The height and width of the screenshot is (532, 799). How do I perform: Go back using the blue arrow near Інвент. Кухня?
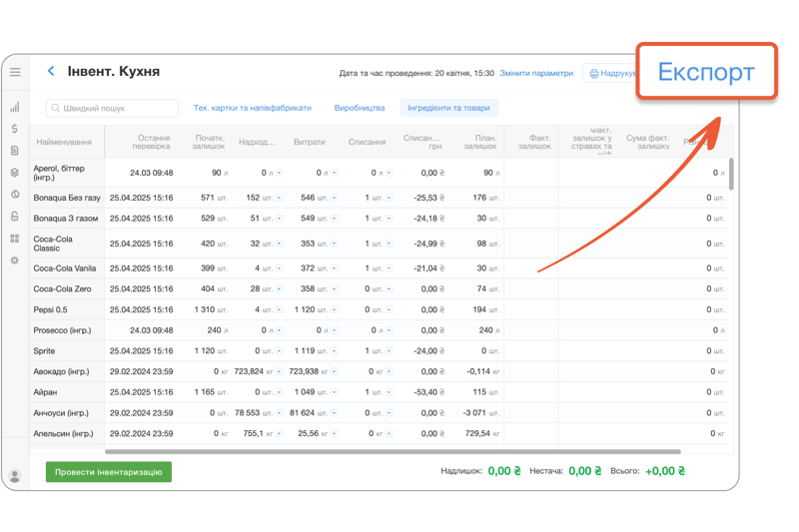(x=51, y=71)
